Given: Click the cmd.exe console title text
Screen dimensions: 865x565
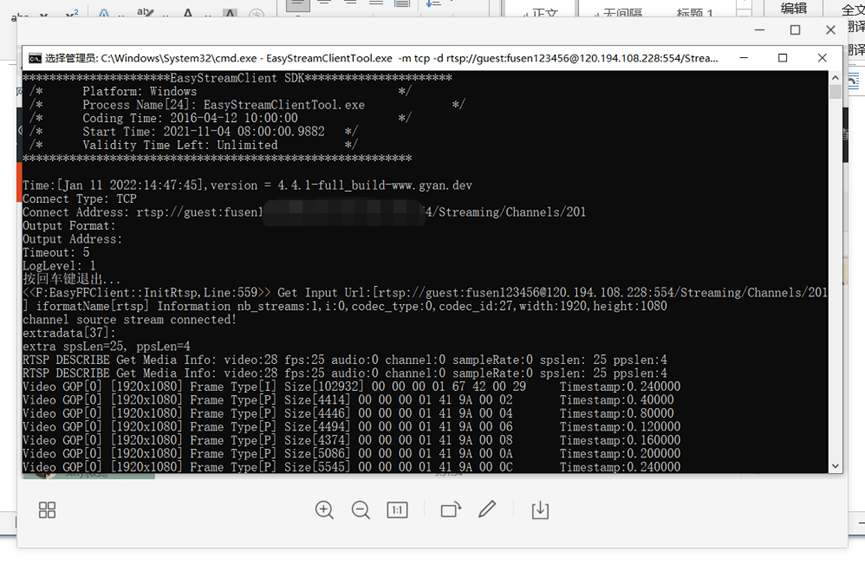Looking at the screenshot, I should [382, 58].
